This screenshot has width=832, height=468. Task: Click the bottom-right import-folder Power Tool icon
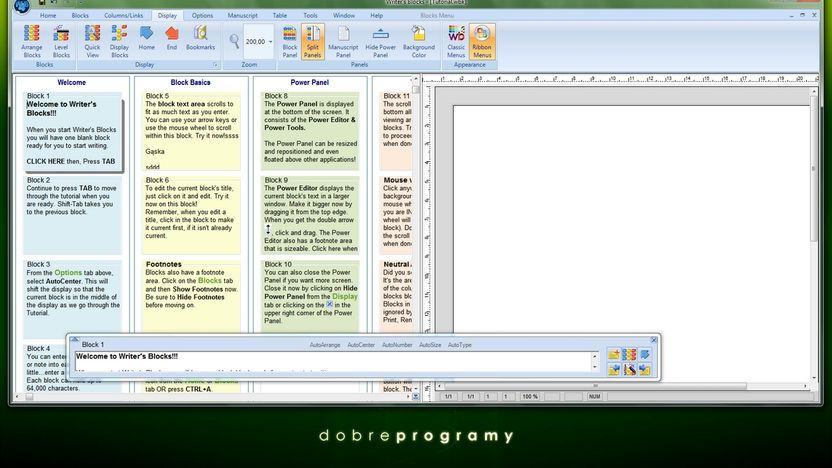[x=645, y=369]
